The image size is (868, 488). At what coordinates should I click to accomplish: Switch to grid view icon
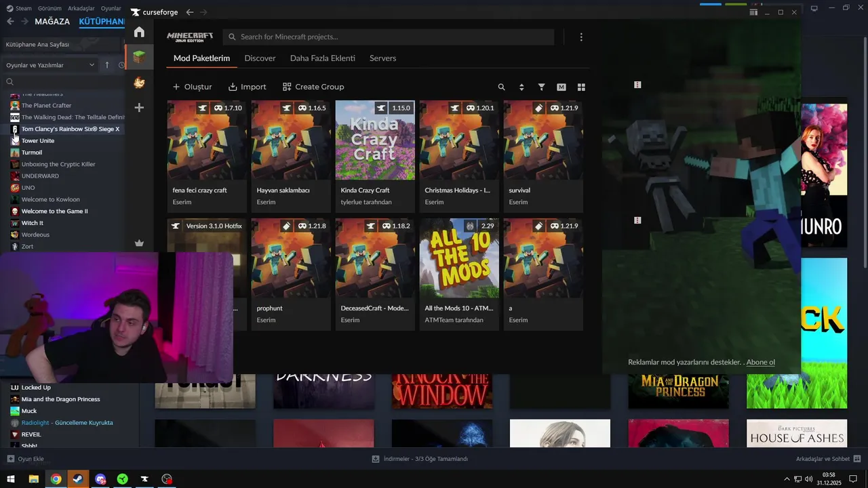click(x=581, y=87)
